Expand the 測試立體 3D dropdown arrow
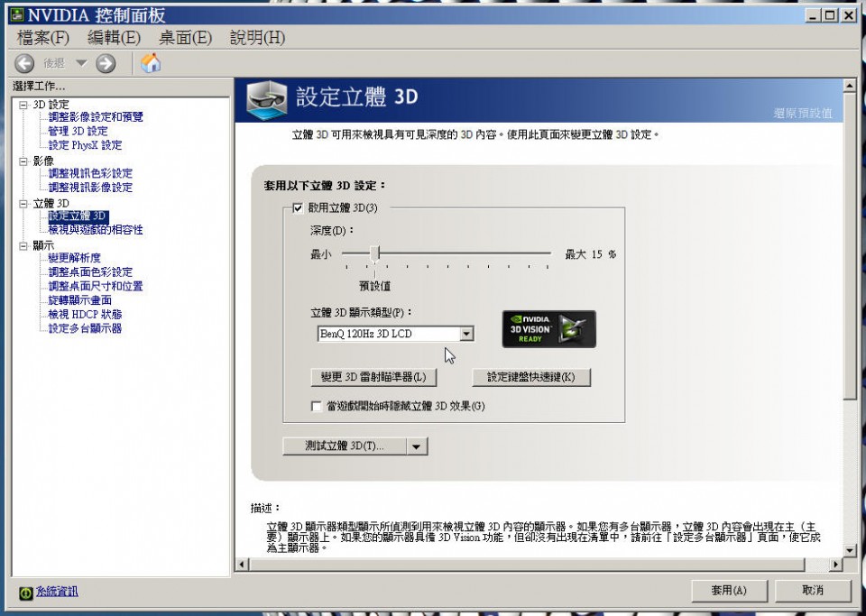This screenshot has width=866, height=616. point(416,446)
